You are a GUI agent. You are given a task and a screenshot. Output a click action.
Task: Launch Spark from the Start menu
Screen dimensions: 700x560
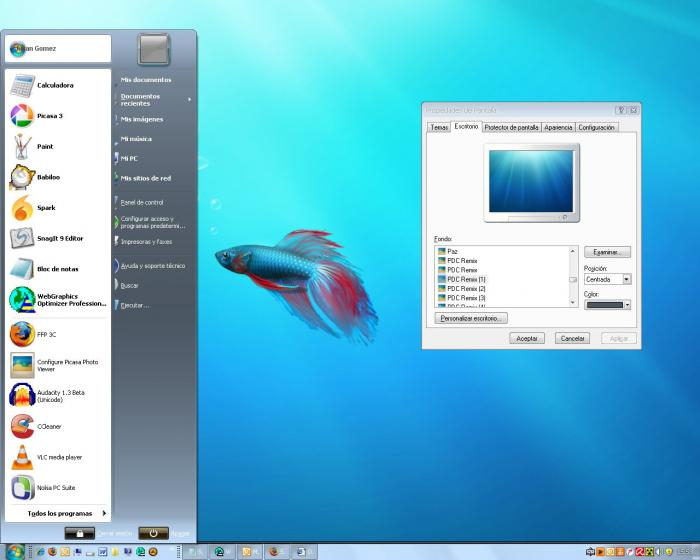(58, 208)
